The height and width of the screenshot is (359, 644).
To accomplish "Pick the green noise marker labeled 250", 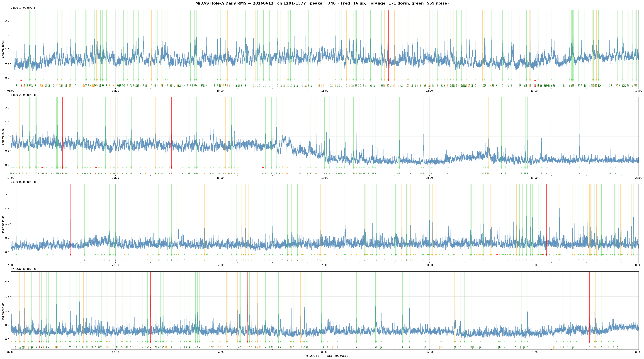I will pos(564,80).
